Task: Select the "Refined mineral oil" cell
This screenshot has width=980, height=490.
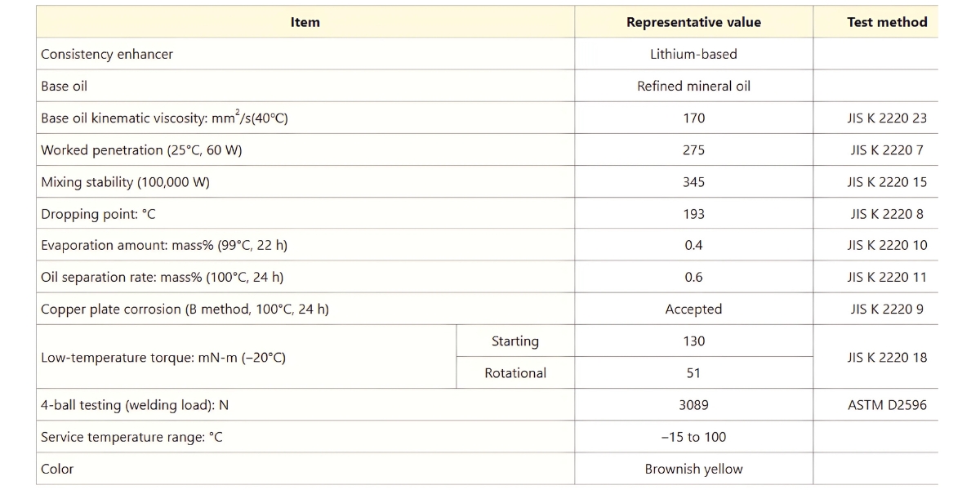Action: click(x=693, y=86)
